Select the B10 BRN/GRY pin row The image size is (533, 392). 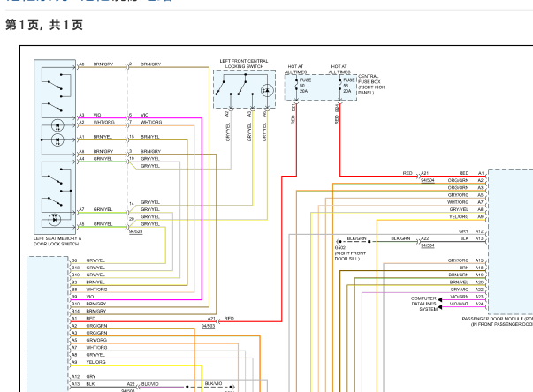[x=89, y=304]
